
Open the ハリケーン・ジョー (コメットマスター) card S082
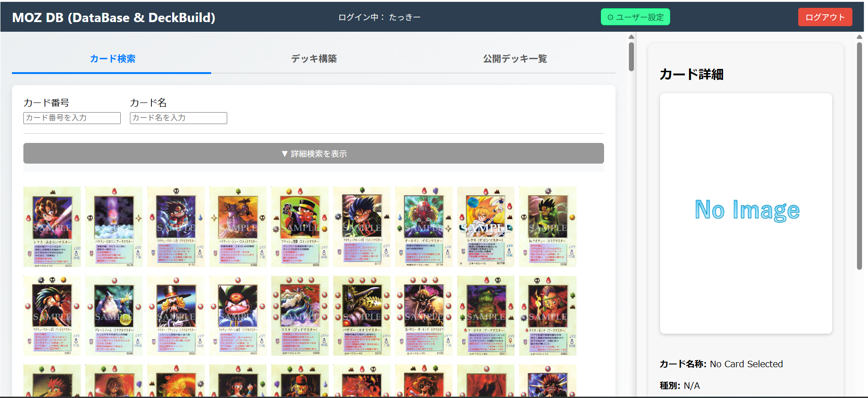coord(238,227)
